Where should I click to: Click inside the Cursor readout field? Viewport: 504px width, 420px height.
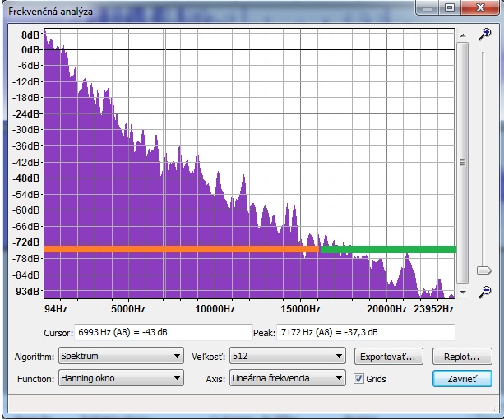click(x=163, y=332)
